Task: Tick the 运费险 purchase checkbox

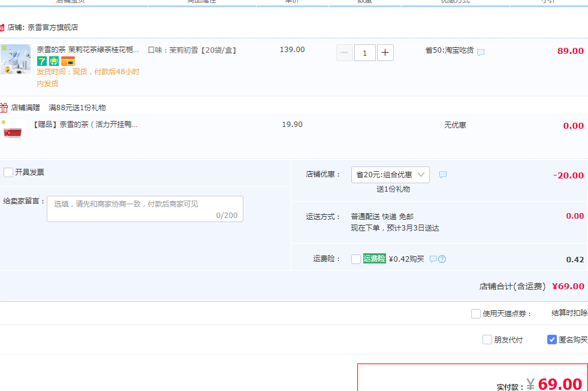Action: 356,259
